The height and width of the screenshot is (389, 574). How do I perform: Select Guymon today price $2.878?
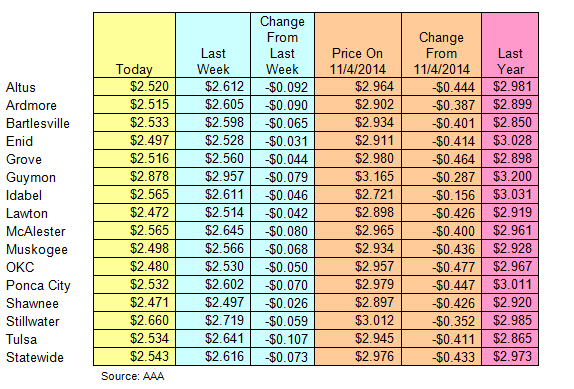(x=149, y=176)
